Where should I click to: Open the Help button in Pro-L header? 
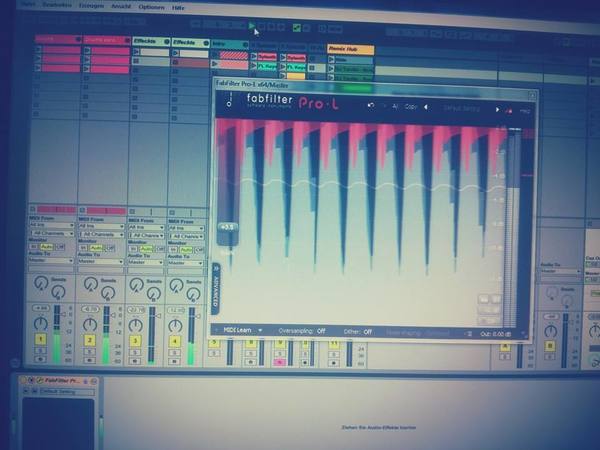tap(525, 111)
